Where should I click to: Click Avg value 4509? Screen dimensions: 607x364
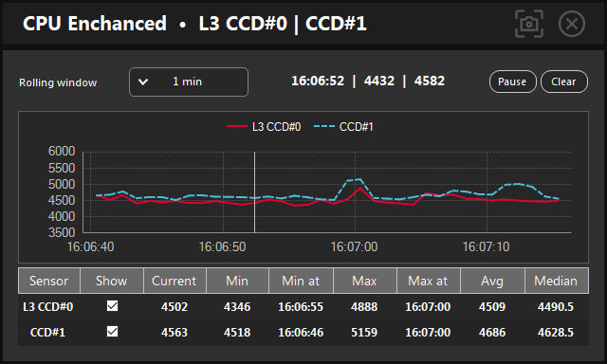point(492,307)
